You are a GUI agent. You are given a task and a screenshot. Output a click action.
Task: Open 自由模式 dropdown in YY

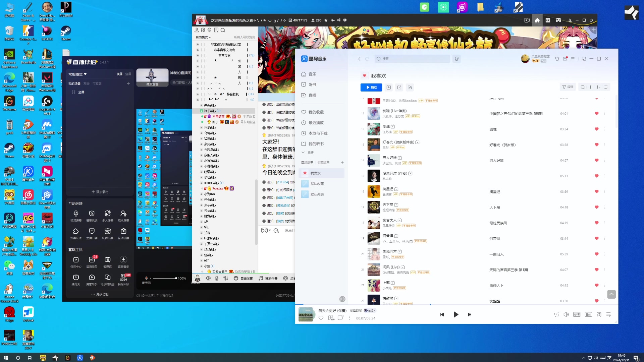point(203,37)
